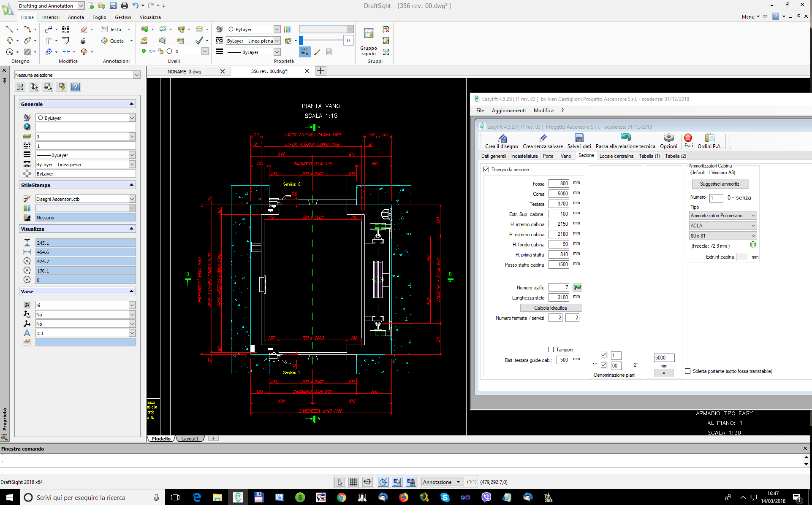This screenshot has width=812, height=505.
Task: Click the Suggerisci ammortiz. button
Action: click(x=720, y=184)
